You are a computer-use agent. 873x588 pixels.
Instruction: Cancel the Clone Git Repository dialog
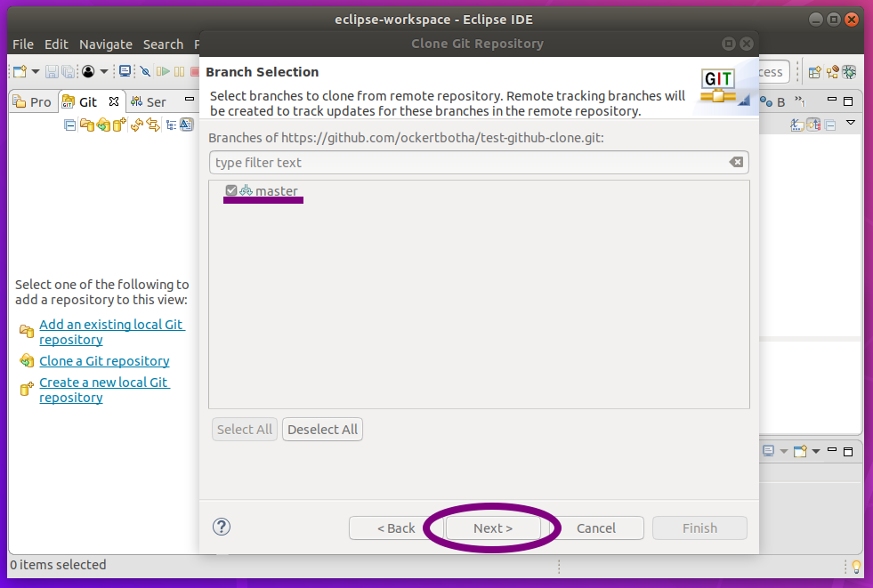click(x=595, y=528)
